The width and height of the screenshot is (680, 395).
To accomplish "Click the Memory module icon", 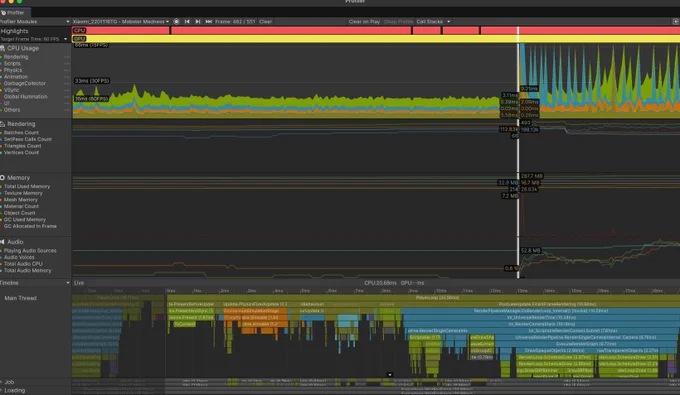I will 3,178.
